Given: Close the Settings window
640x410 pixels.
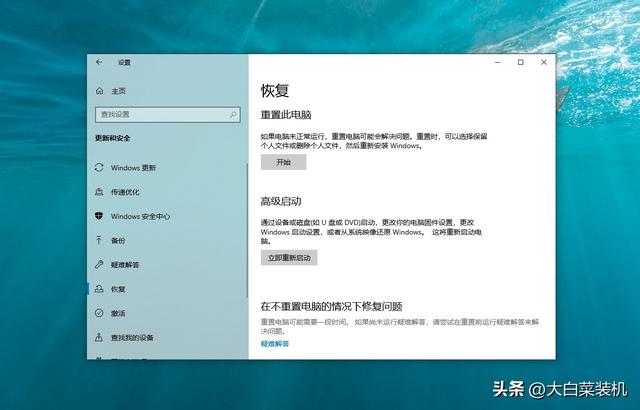Looking at the screenshot, I should click(544, 62).
